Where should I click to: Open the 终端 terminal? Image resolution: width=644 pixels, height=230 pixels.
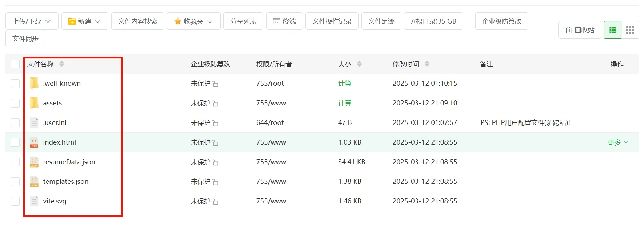click(x=284, y=21)
